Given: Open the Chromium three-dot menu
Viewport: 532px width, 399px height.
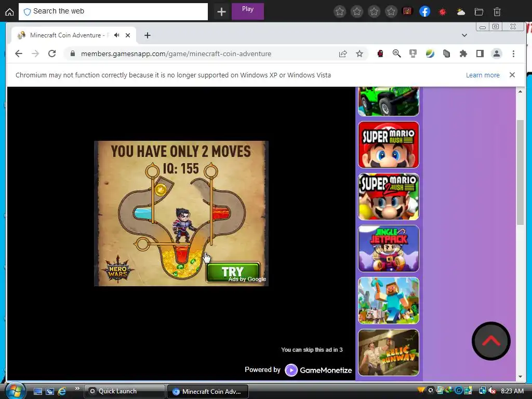Looking at the screenshot, I should (x=513, y=54).
